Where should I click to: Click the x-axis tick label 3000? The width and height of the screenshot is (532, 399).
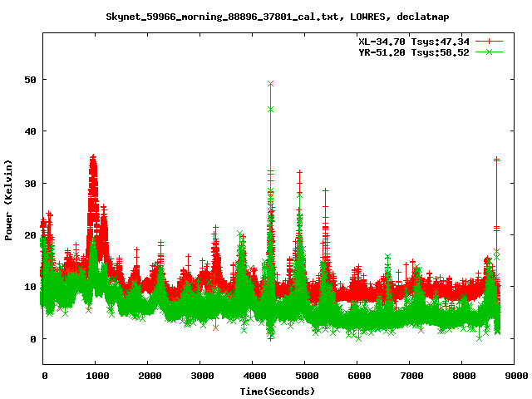tap(202, 376)
